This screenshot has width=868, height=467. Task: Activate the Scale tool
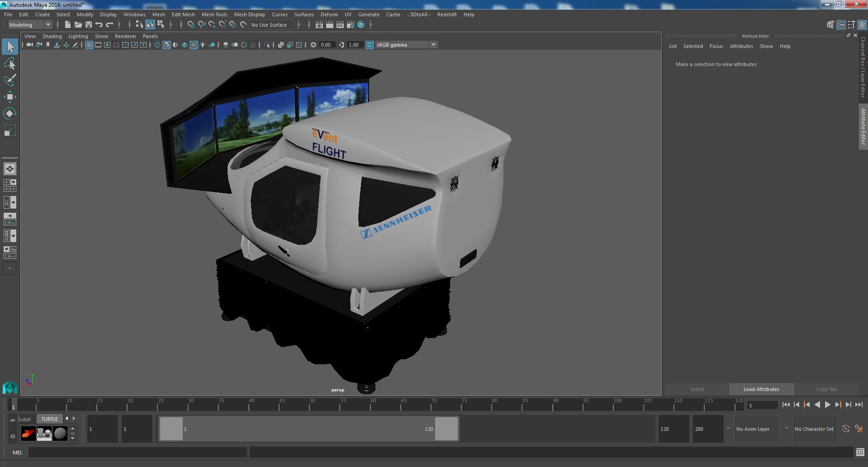tap(10, 130)
